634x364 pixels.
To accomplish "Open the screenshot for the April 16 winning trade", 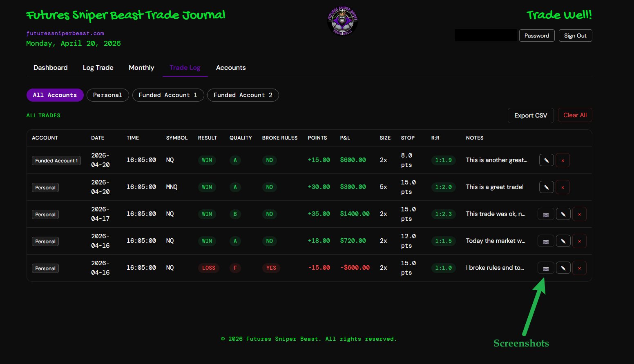I will [546, 241].
